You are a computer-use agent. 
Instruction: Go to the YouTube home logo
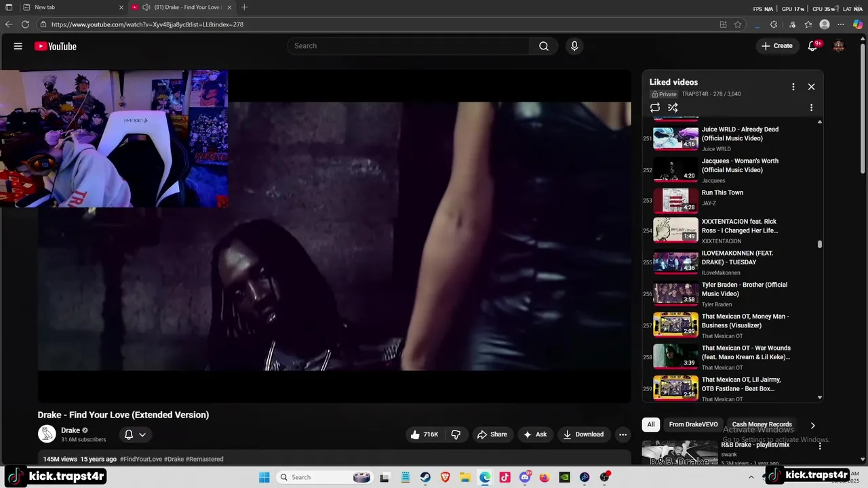[56, 46]
